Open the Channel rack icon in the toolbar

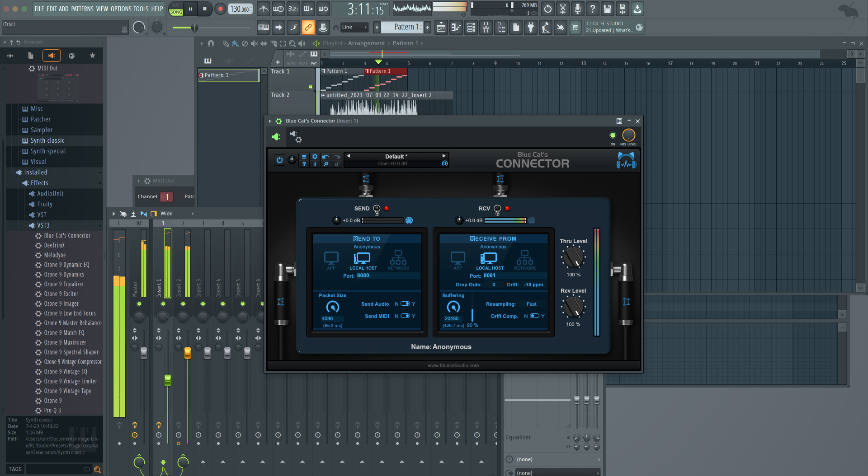tap(471, 27)
